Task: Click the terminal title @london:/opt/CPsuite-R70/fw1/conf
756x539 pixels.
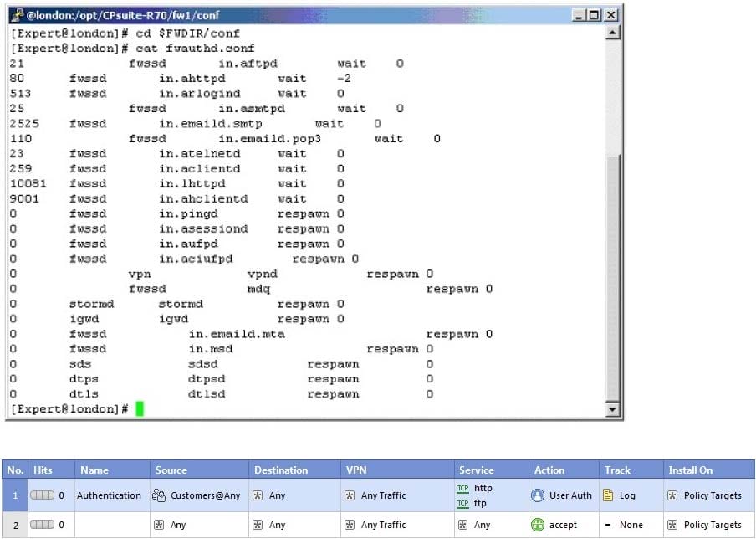Action: pyautogui.click(x=122, y=15)
